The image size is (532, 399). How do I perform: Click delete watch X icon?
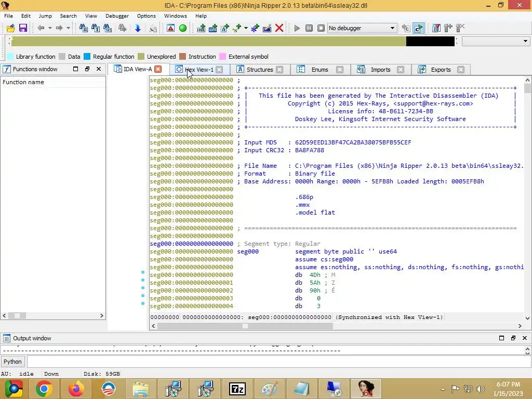click(x=460, y=28)
